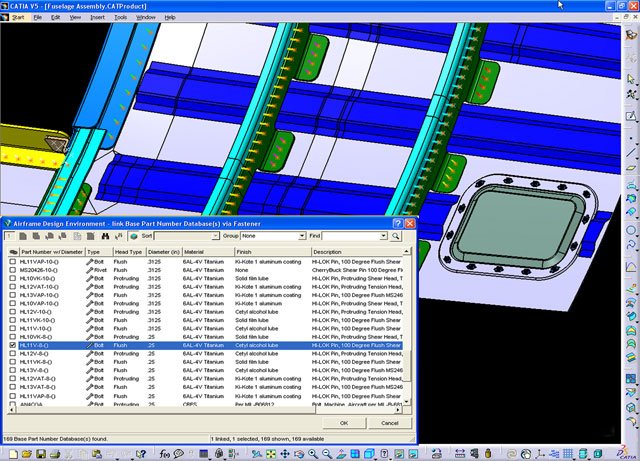Check the HL10VK-8-() row checkbox
This screenshot has height=461, width=640.
13,337
